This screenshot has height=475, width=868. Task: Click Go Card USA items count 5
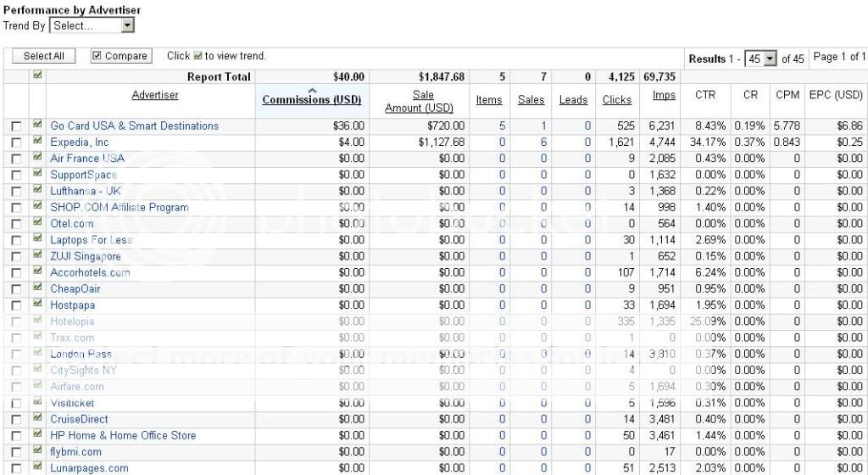click(502, 126)
